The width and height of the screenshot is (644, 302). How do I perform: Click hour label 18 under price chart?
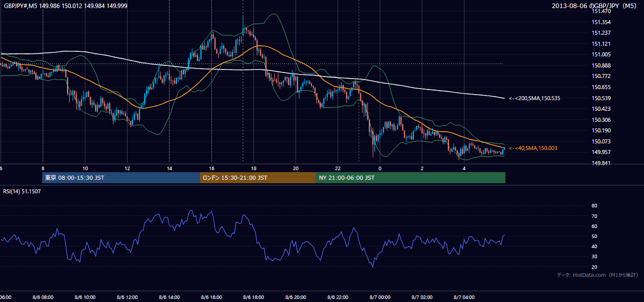[253, 168]
